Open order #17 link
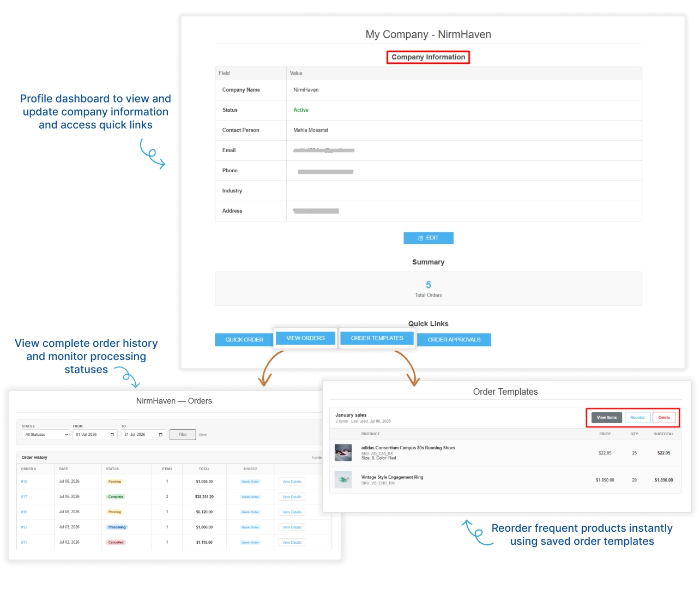Image resolution: width=700 pixels, height=607 pixels. [24, 497]
